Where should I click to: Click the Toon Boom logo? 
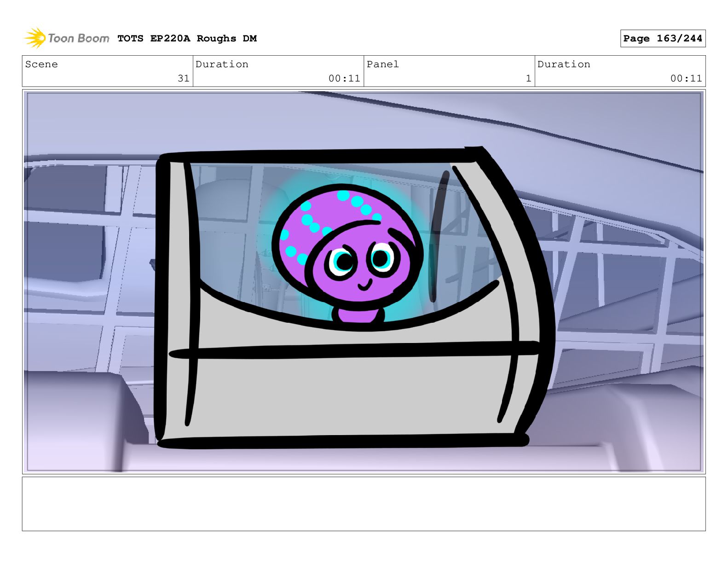click(66, 38)
